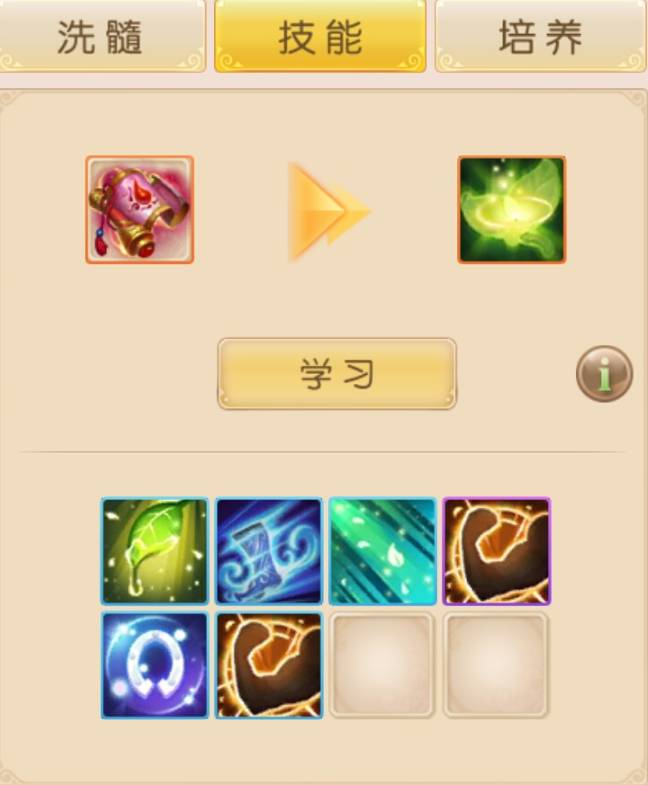Open the 培养 tab

[541, 36]
